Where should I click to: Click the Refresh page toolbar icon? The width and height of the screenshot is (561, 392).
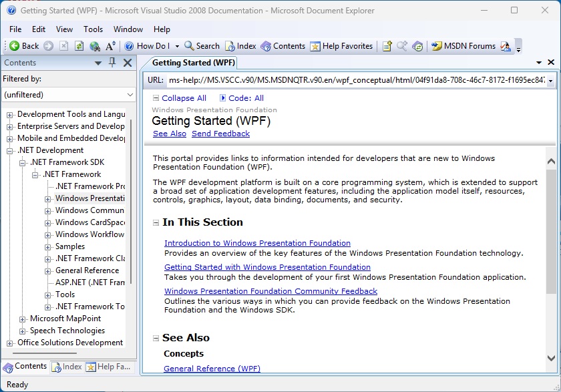(79, 46)
